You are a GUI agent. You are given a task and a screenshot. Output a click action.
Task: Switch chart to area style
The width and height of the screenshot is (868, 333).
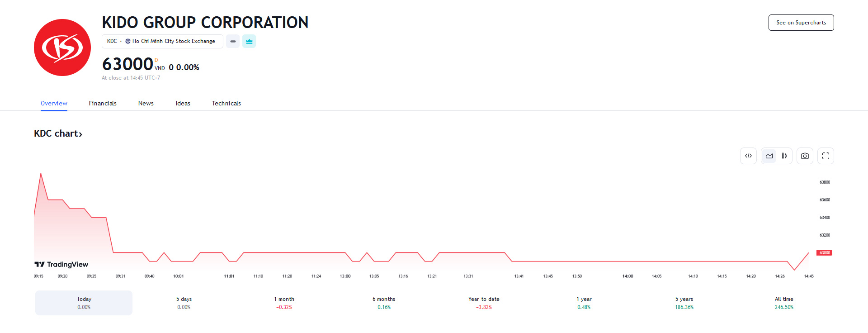[769, 156]
